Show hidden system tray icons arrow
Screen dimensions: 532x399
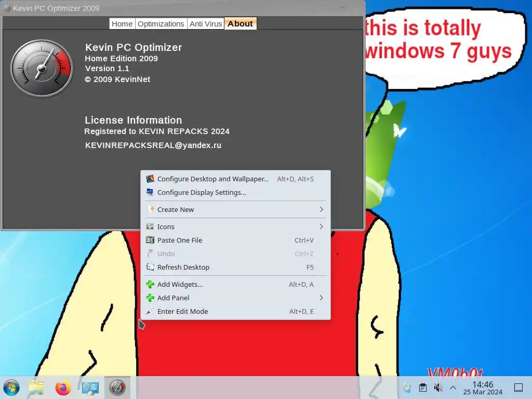click(x=453, y=388)
